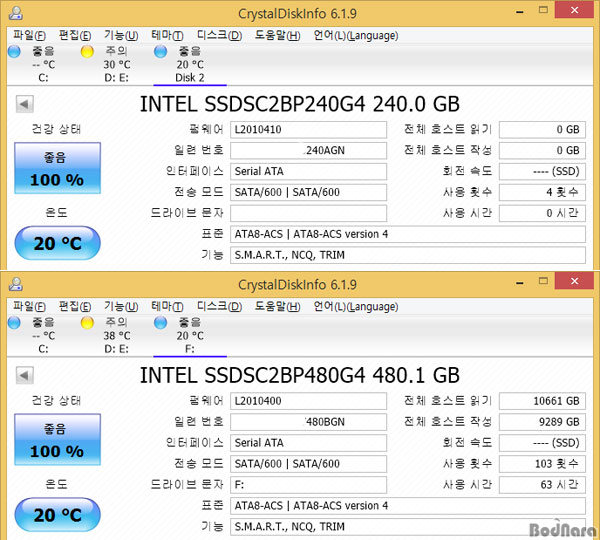Click SATA/600 transfer mode field, top window
Screen dimensions: 600x540
coord(308,192)
